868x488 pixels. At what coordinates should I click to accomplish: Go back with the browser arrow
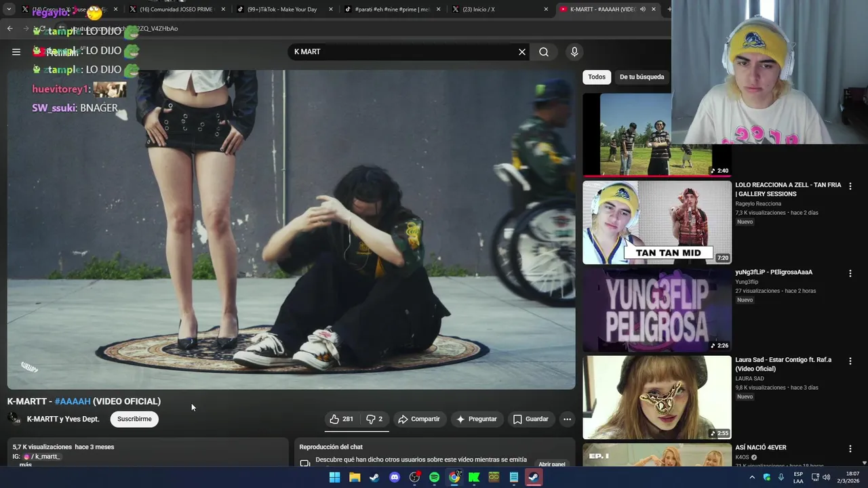[9, 28]
